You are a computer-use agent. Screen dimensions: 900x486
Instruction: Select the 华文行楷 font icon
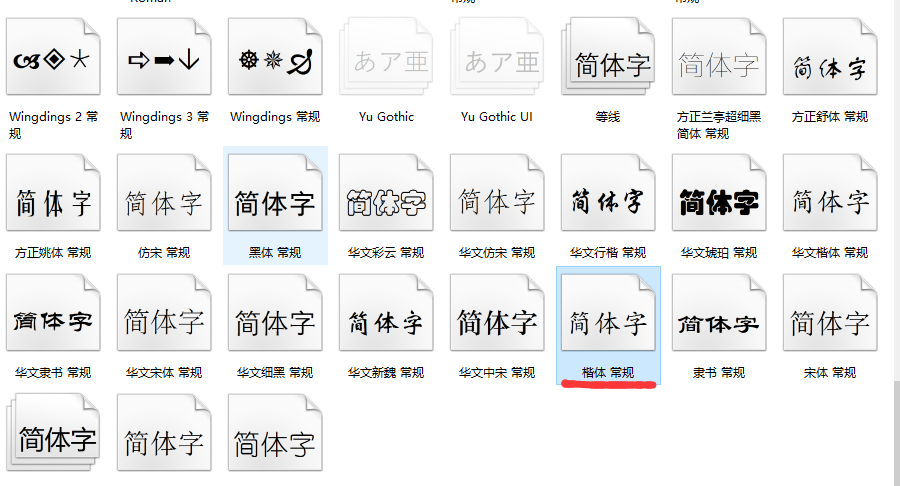click(x=608, y=192)
